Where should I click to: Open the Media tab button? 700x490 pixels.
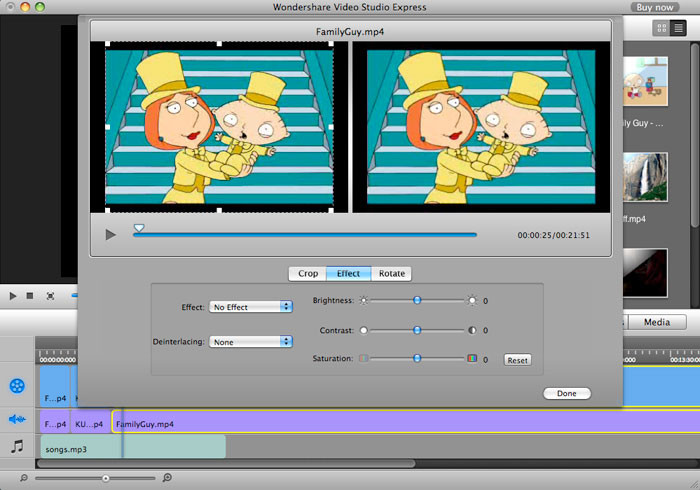click(657, 322)
